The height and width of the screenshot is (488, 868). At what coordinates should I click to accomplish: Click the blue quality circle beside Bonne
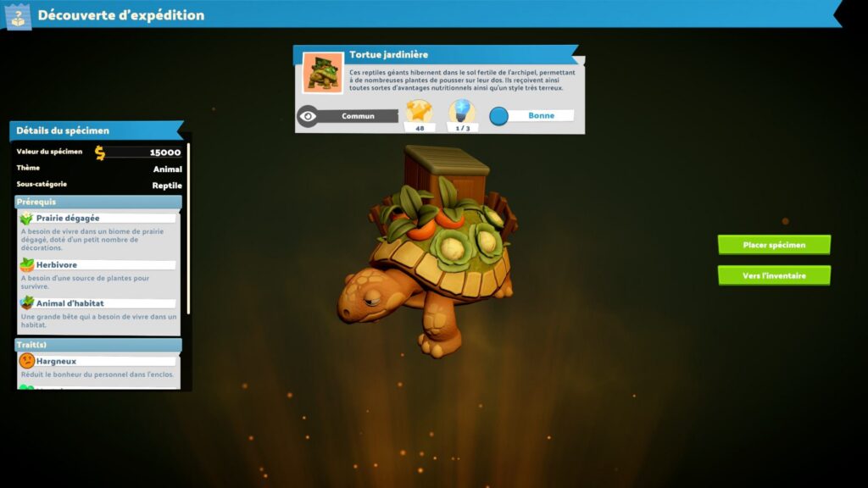coord(499,116)
